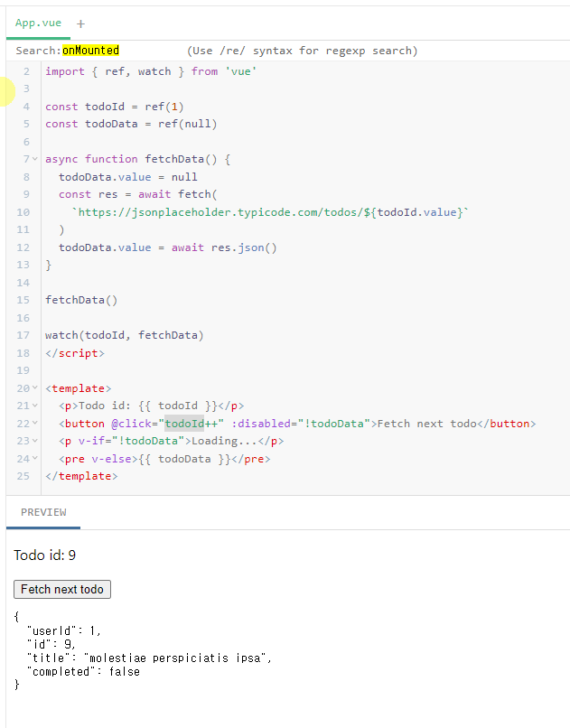Click the "title" line in JSON output
570x728 pixels.
click(149, 658)
